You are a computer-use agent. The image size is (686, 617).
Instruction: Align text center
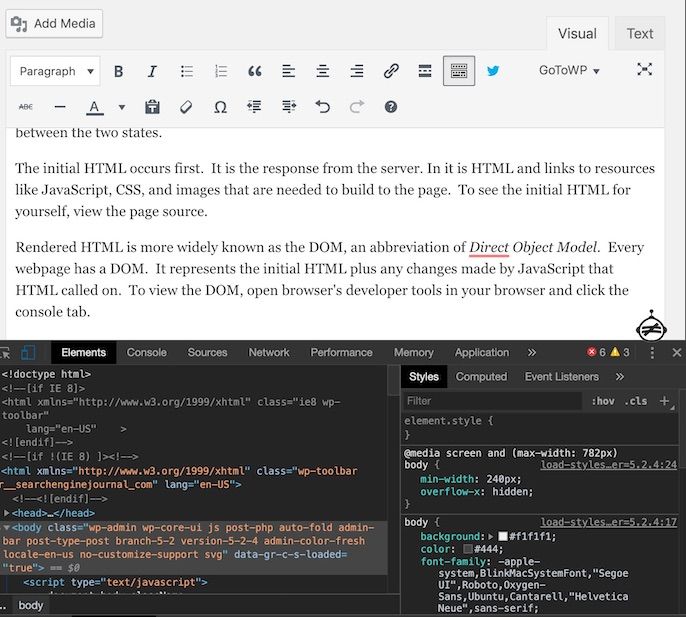[322, 71]
